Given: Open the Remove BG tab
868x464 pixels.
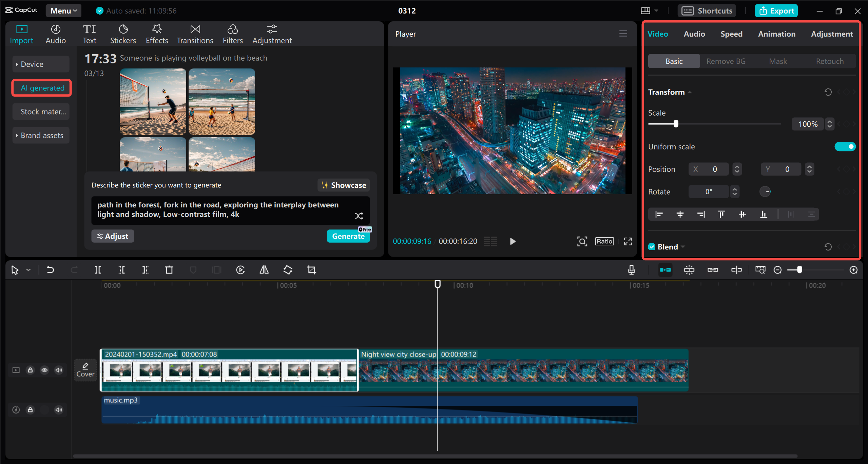Looking at the screenshot, I should (726, 61).
